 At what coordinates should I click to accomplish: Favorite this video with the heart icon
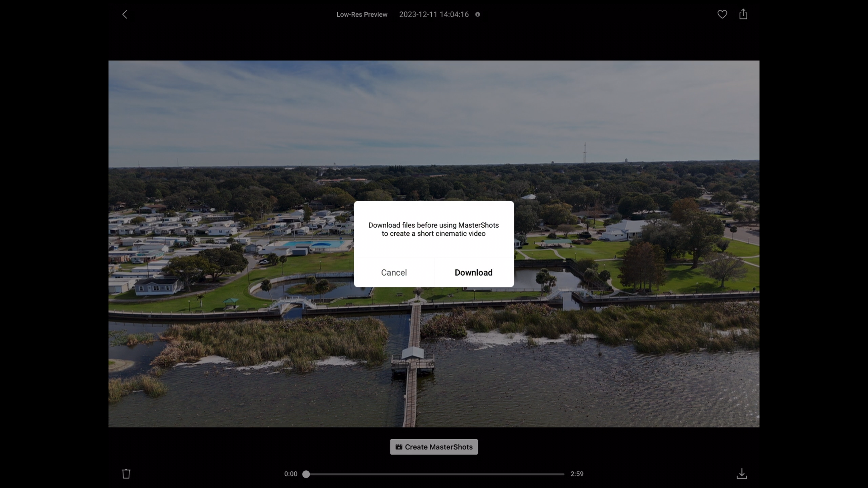(x=722, y=14)
